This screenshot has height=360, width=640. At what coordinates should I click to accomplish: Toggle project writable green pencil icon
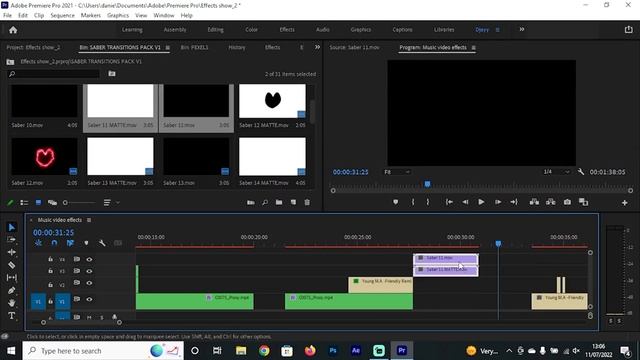[x=11, y=202]
